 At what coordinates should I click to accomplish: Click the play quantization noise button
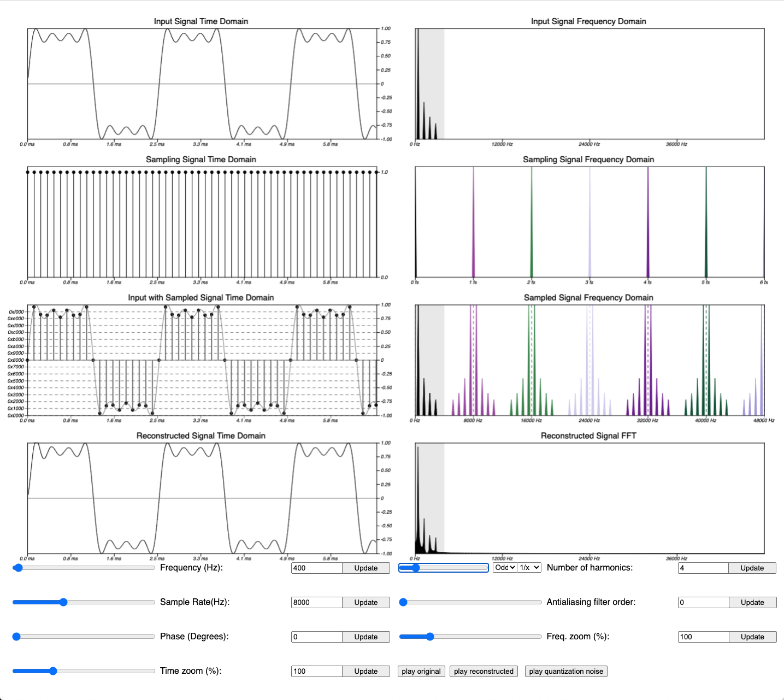(566, 671)
